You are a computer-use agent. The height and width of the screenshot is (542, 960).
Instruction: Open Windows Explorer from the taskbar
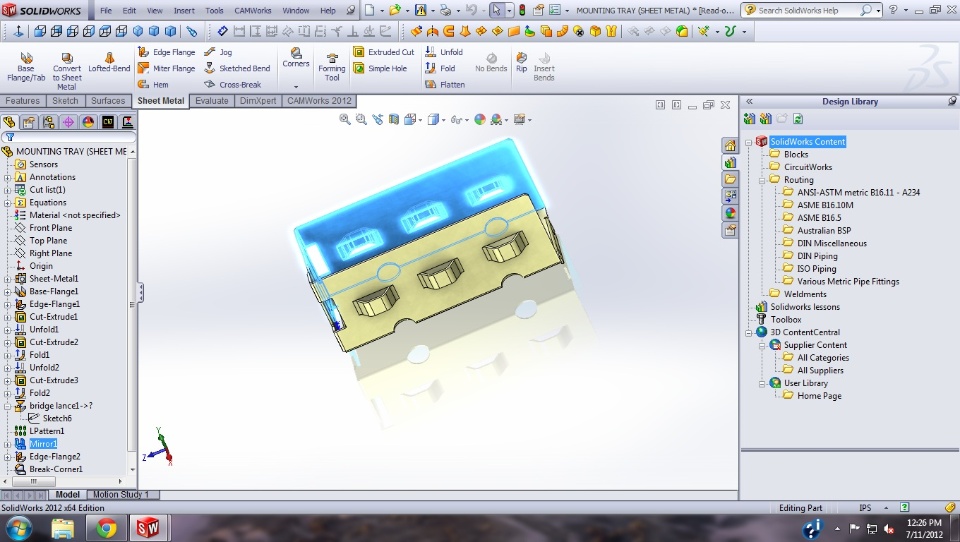[62, 528]
